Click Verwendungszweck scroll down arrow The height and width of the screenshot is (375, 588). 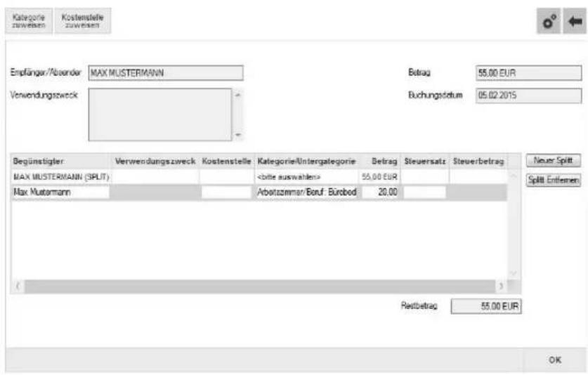[x=237, y=135]
